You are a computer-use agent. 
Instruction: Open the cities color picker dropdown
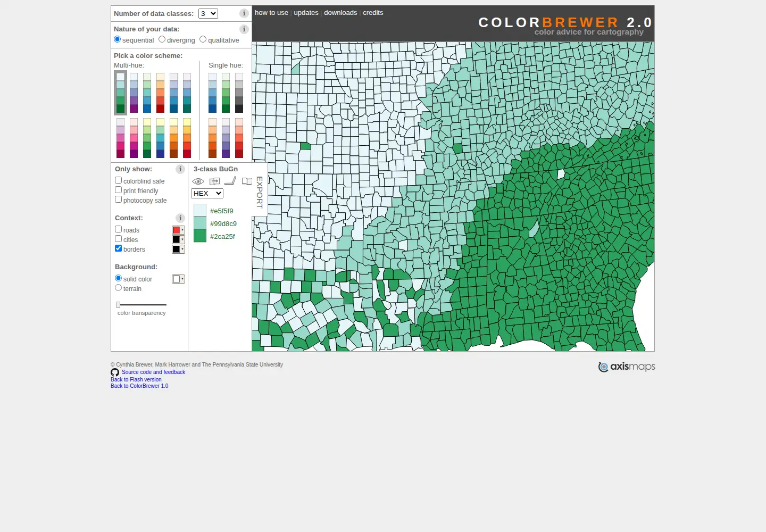[178, 240]
